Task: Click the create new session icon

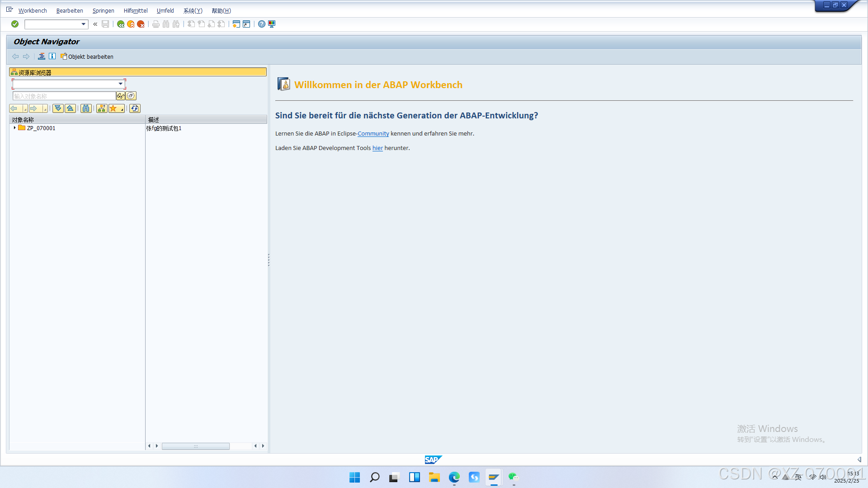Action: [x=236, y=24]
